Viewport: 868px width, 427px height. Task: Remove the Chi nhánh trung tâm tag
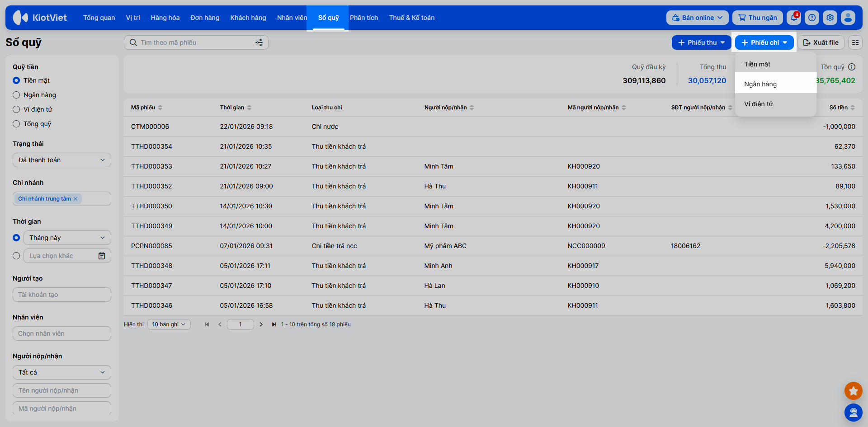point(75,199)
